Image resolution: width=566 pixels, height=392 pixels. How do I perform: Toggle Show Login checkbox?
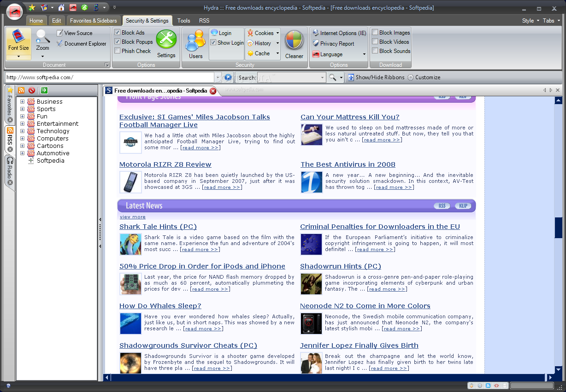click(213, 42)
